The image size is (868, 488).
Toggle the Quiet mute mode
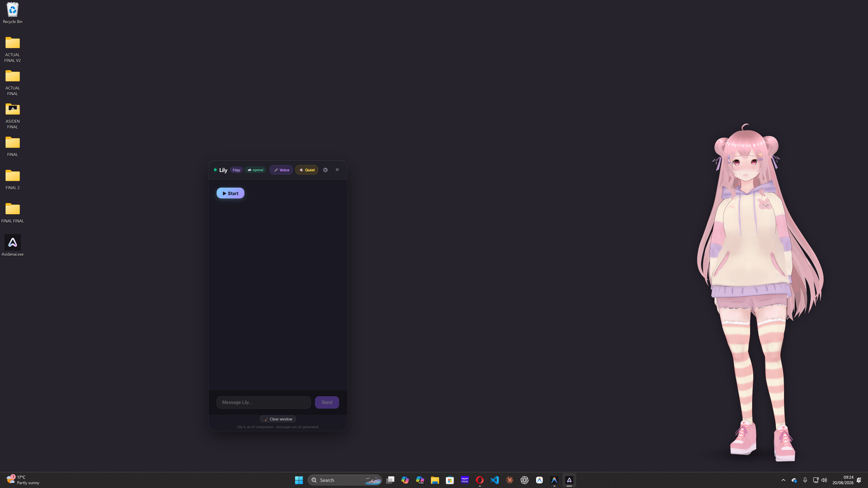pos(307,170)
